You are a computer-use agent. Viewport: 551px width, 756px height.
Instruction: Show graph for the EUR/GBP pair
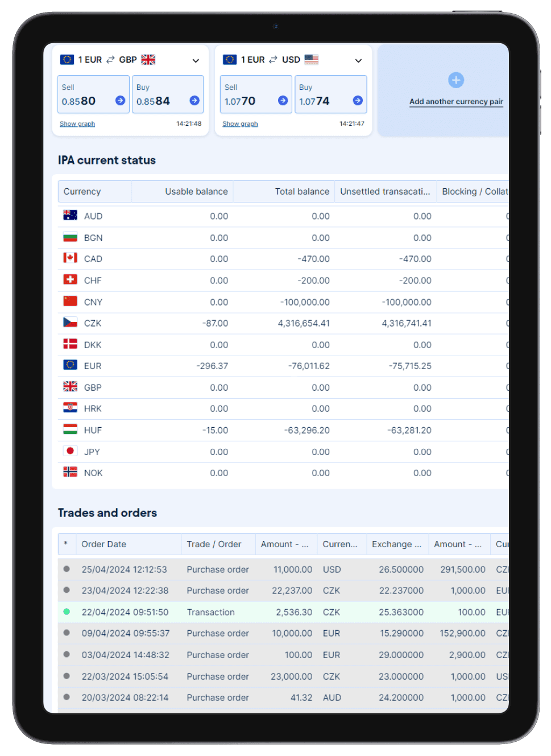(x=77, y=124)
